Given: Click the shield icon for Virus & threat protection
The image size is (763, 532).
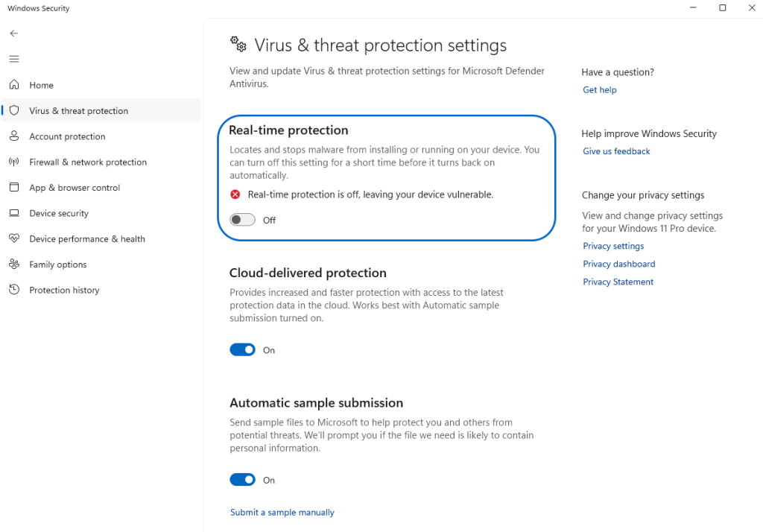Looking at the screenshot, I should click(x=13, y=110).
